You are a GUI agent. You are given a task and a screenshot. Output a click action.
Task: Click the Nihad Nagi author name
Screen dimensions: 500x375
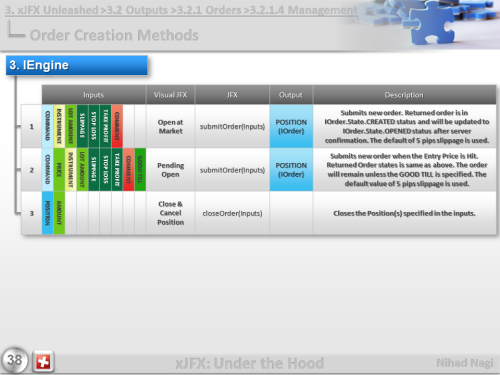pos(465,363)
